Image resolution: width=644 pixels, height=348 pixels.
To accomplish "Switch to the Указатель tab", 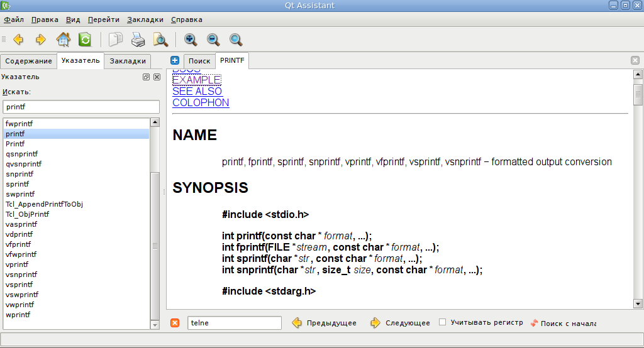I will click(80, 60).
